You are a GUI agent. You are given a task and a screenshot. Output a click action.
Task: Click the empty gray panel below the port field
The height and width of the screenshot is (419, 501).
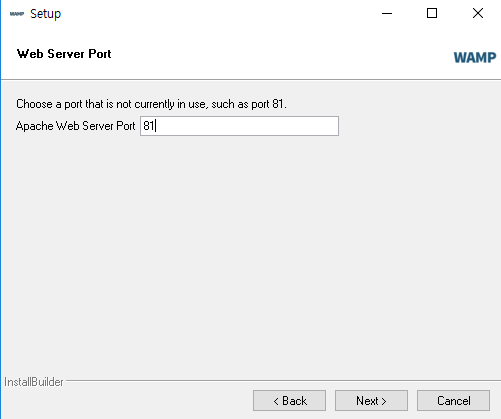[250, 253]
